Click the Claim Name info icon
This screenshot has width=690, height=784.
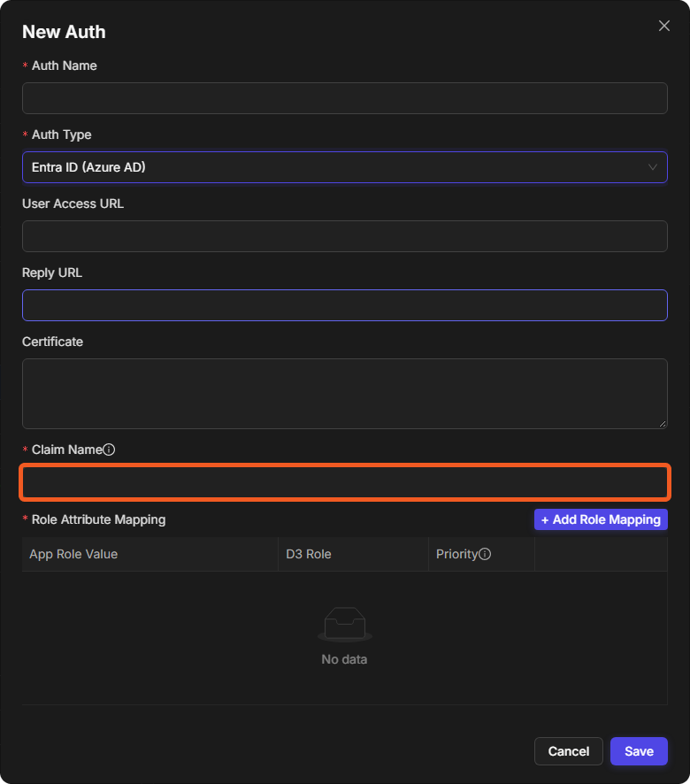109,450
